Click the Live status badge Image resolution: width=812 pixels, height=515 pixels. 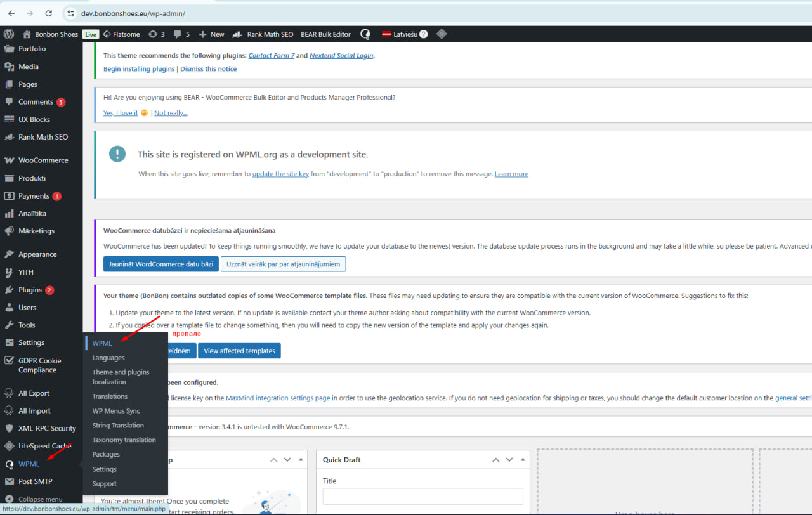pyautogui.click(x=91, y=34)
